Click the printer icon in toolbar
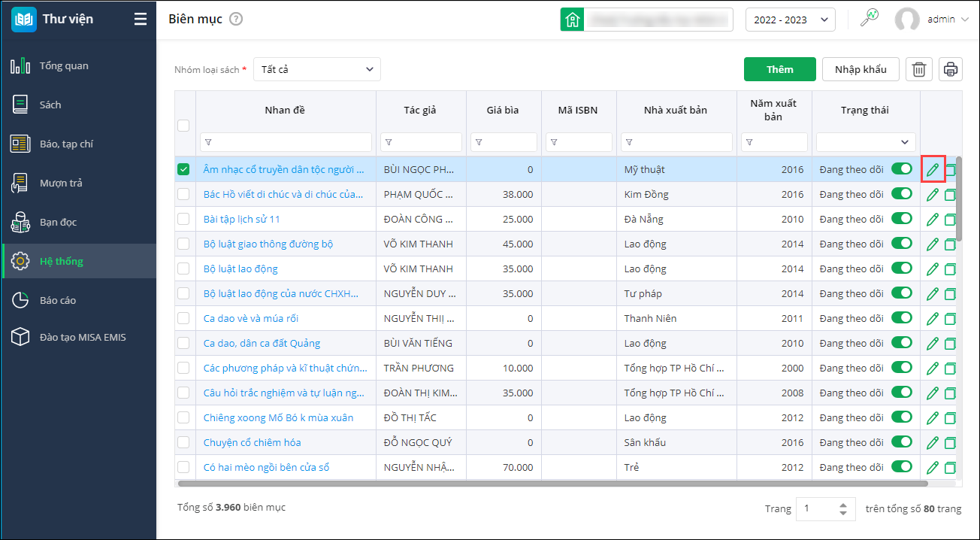 951,69
